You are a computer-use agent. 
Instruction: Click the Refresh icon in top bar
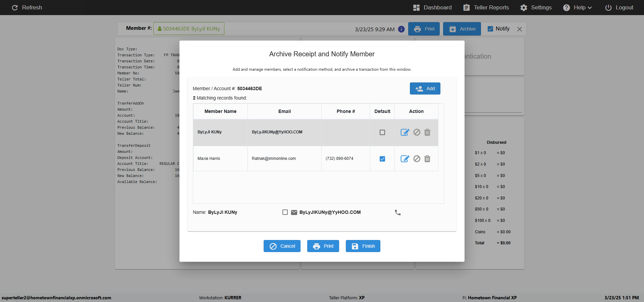click(15, 7)
